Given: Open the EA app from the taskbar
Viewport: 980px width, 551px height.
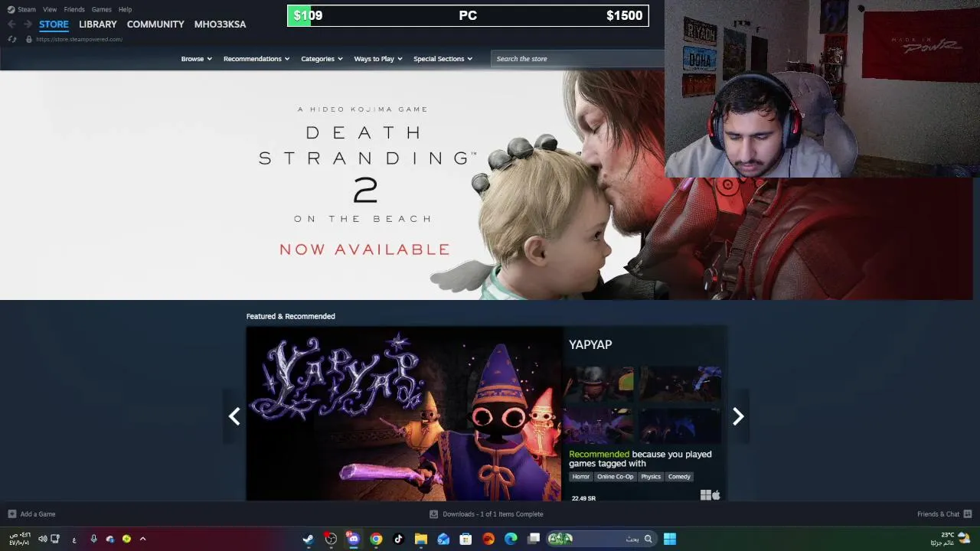Looking at the screenshot, I should click(488, 539).
